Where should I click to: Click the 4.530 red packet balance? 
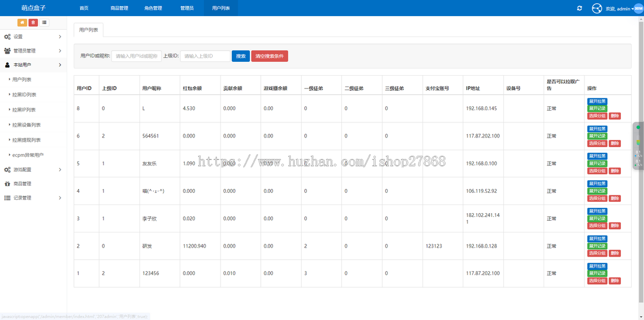point(188,108)
